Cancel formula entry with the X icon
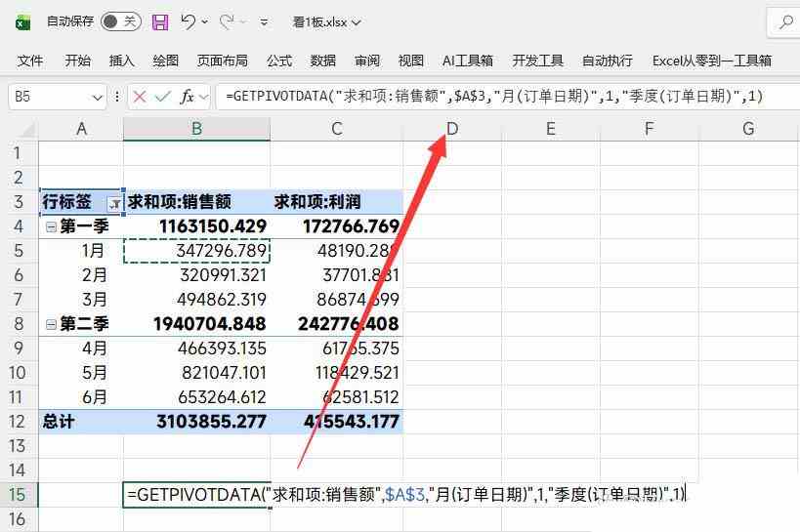Viewport: 800px width, 532px height. click(140, 97)
